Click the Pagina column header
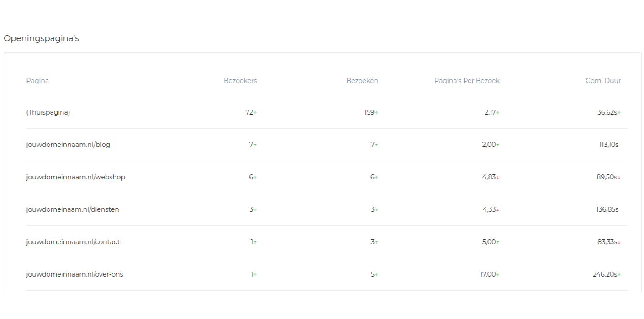The height and width of the screenshot is (319, 644). (37, 81)
